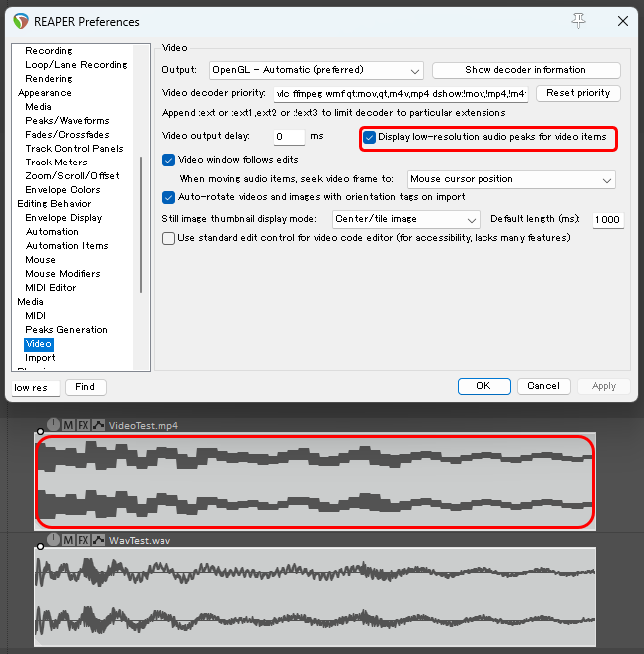Image resolution: width=644 pixels, height=654 pixels.
Task: Mute the VideoTest.mp4 item with M button
Action: coord(68,425)
